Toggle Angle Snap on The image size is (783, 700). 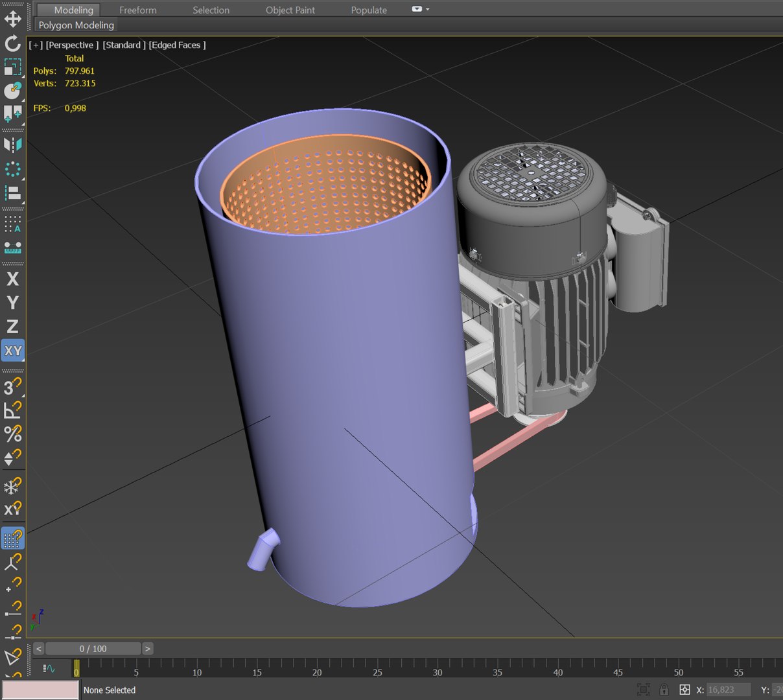pyautogui.click(x=12, y=410)
